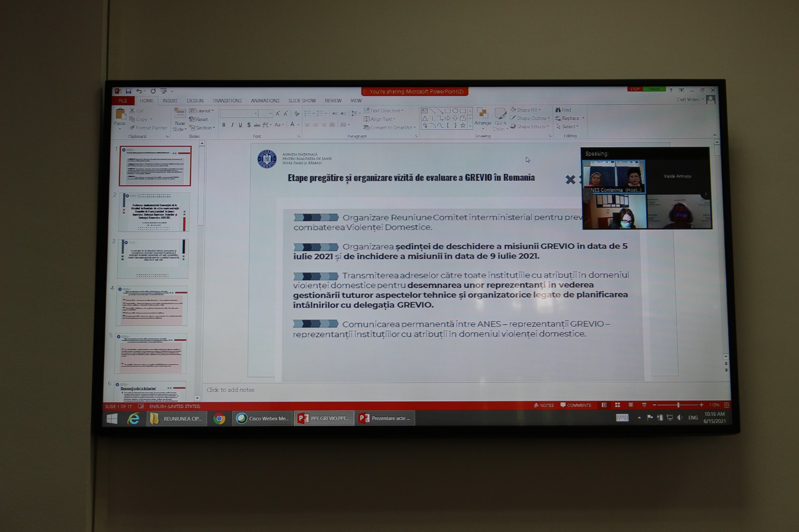The image size is (799, 532).
Task: Open Google Chrome from the taskbar
Action: coord(219,418)
